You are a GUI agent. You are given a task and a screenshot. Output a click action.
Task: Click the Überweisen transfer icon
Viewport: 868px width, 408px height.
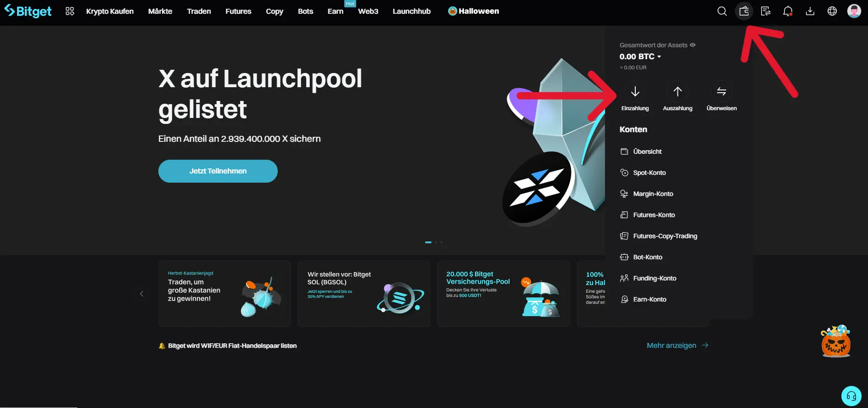722,91
